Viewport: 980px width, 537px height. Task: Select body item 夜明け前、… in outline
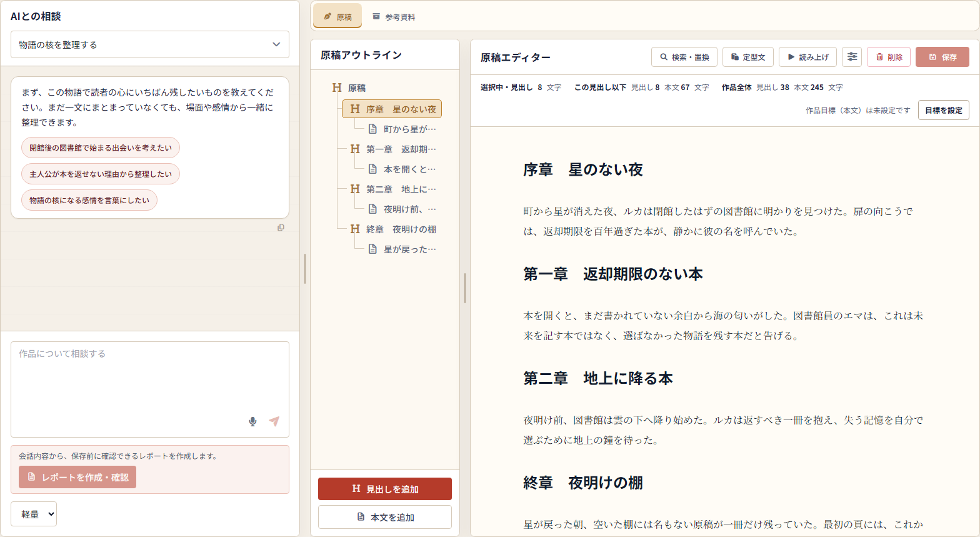click(402, 209)
